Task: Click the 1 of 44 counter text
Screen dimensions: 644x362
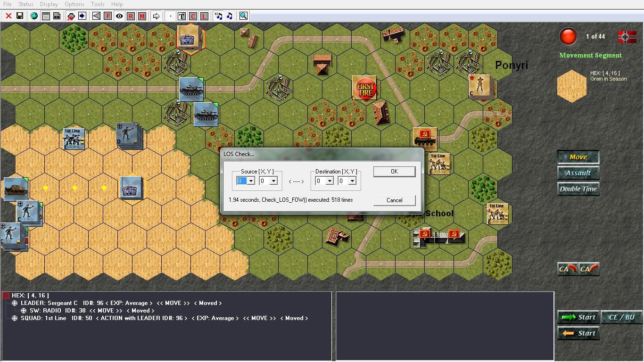Action: [x=595, y=36]
